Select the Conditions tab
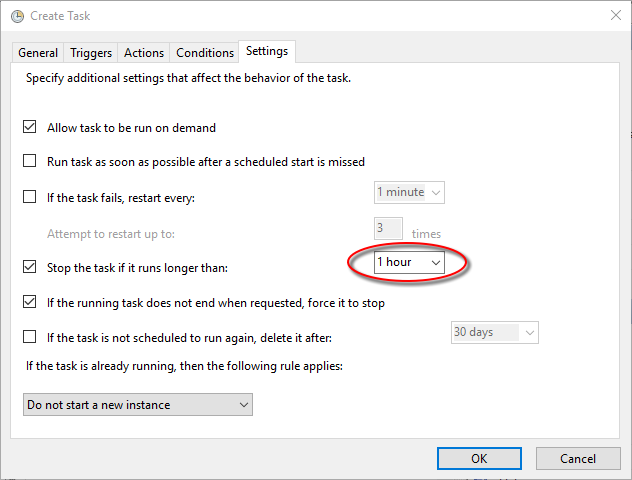This screenshot has height=480, width=632. [205, 53]
